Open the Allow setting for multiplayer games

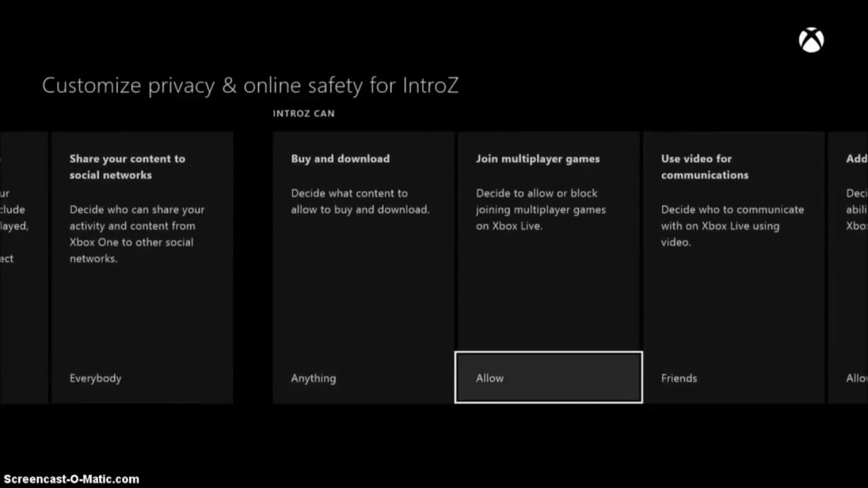point(549,378)
